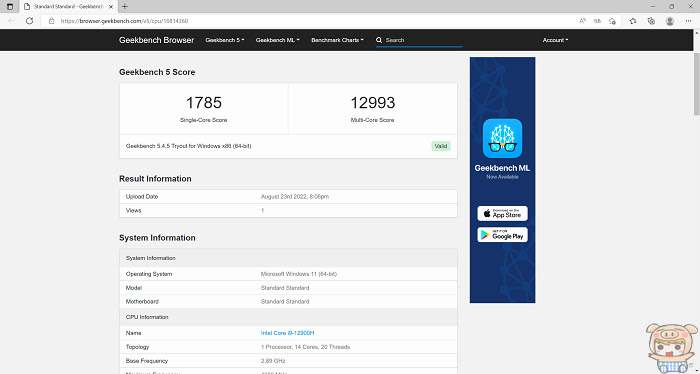
Task: Click the single-core score 1785
Action: pos(204,103)
